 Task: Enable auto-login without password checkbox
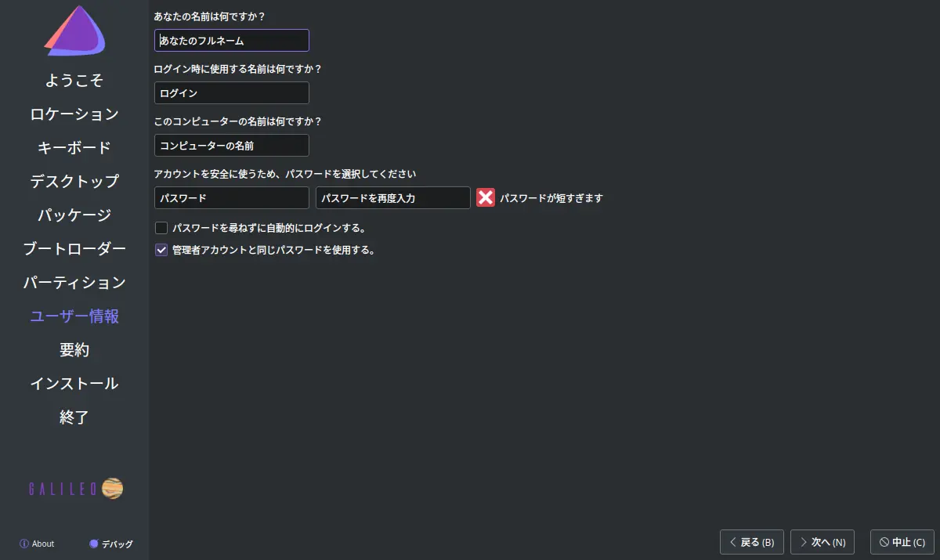[x=161, y=229]
